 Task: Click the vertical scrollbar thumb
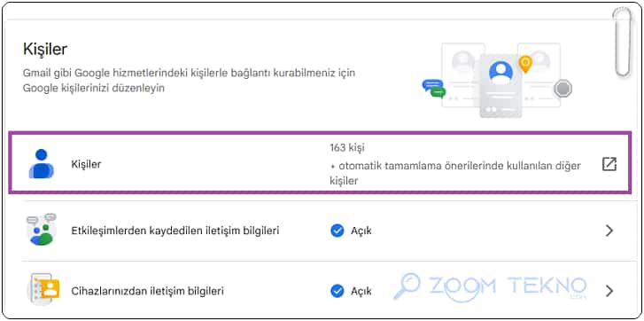coord(622,43)
